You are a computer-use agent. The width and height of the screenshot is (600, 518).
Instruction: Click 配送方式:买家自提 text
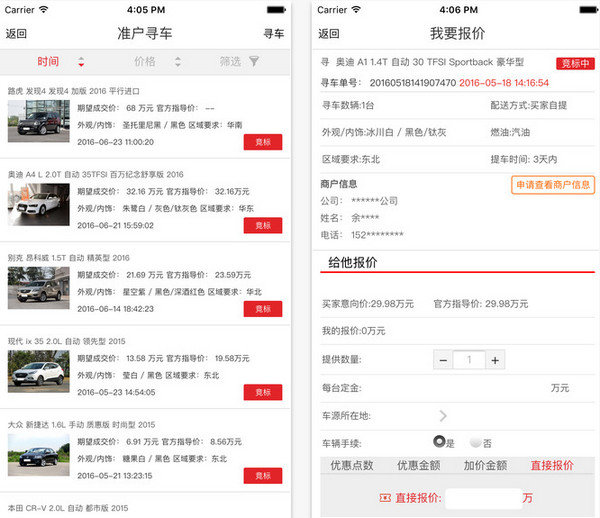pos(528,105)
